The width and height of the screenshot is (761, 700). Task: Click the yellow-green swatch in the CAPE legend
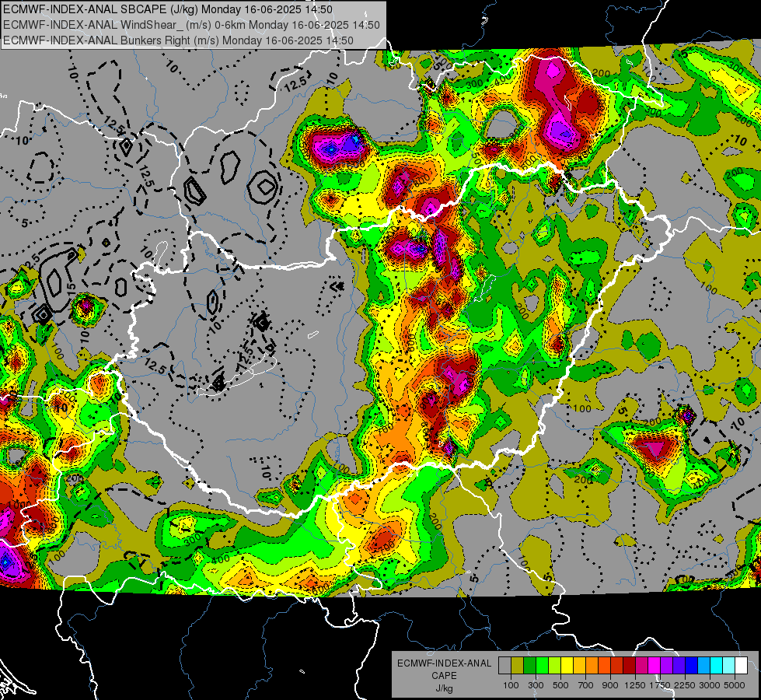[x=555, y=666]
